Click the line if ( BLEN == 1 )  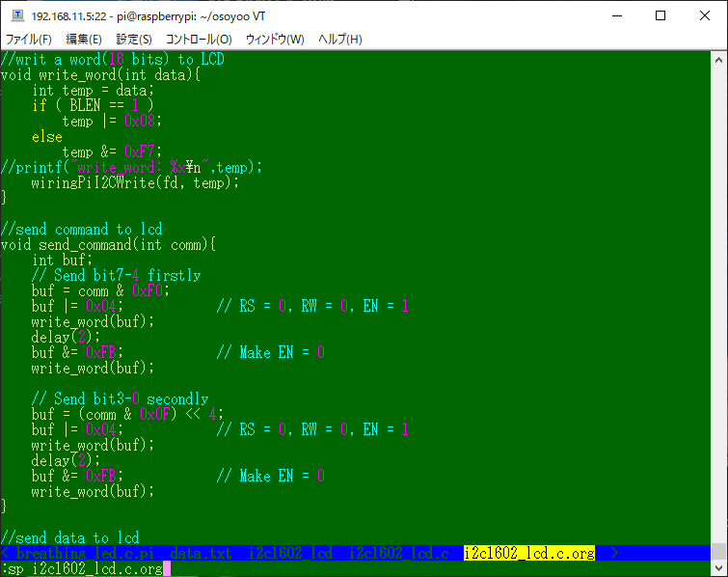(x=93, y=105)
